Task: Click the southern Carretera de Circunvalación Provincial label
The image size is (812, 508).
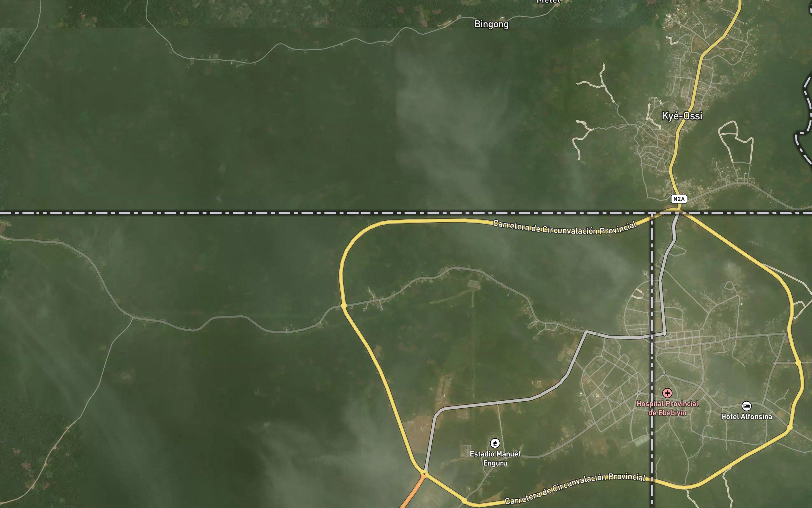Action: coord(575,489)
